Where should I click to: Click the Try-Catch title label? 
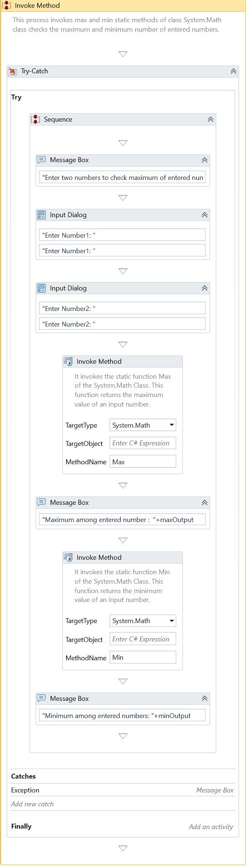point(34,72)
